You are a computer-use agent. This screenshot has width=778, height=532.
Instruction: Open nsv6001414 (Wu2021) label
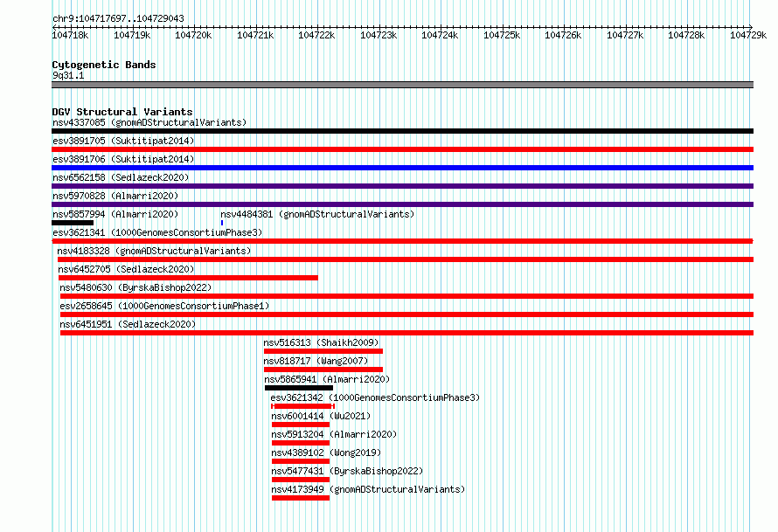(x=321, y=416)
